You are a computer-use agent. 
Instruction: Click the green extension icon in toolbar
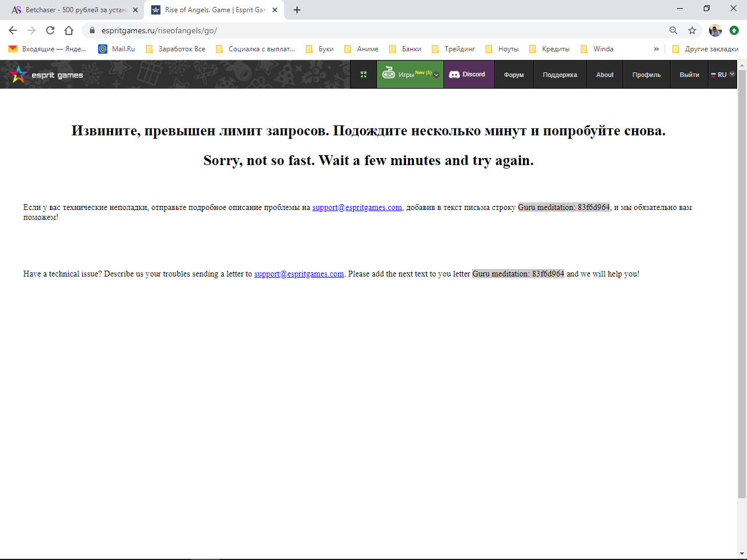734,30
